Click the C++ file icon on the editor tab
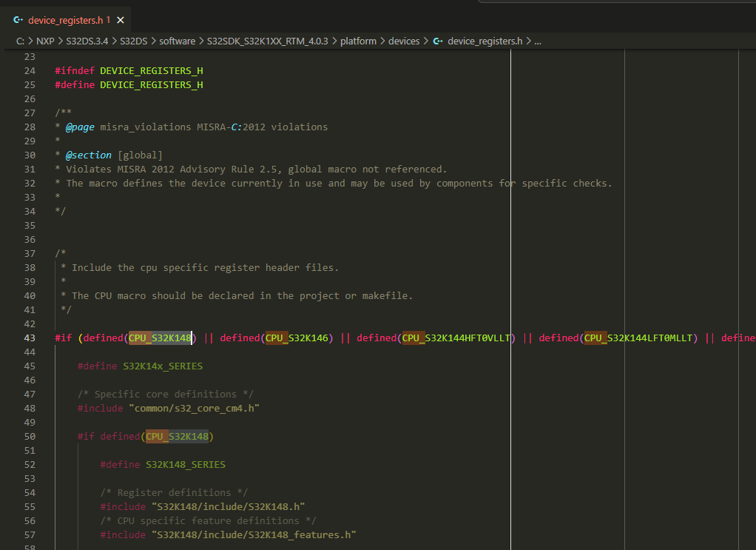The height and width of the screenshot is (550, 756). 18,21
